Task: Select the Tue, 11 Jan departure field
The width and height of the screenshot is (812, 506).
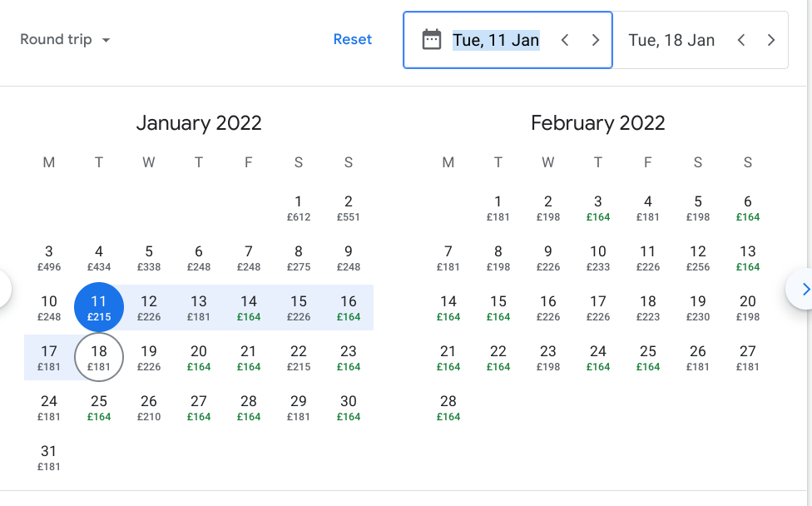Action: (496, 39)
